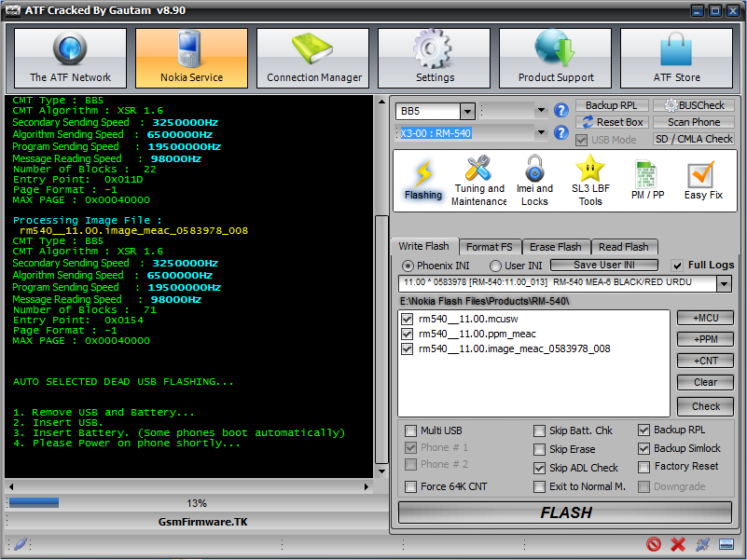Open the BB5 platform dropdown
Screen dimensions: 747x560
467,112
